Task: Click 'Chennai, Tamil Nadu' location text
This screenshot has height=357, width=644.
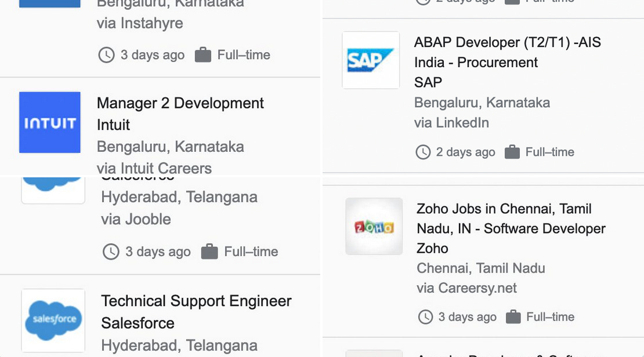Action: 481,268
